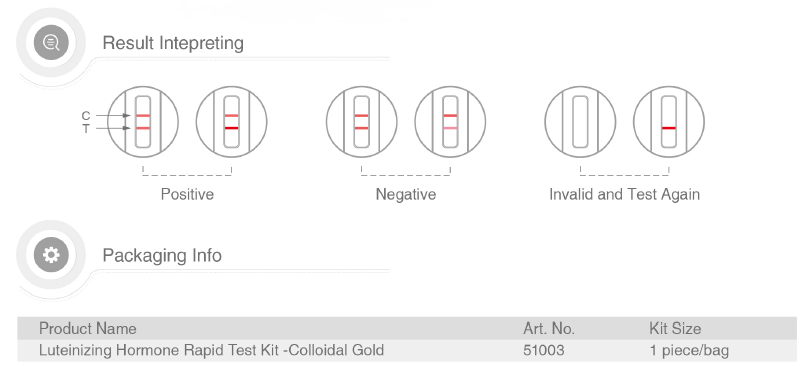
Task: Select the blank Invalid test strip diagram
Action: [580, 122]
